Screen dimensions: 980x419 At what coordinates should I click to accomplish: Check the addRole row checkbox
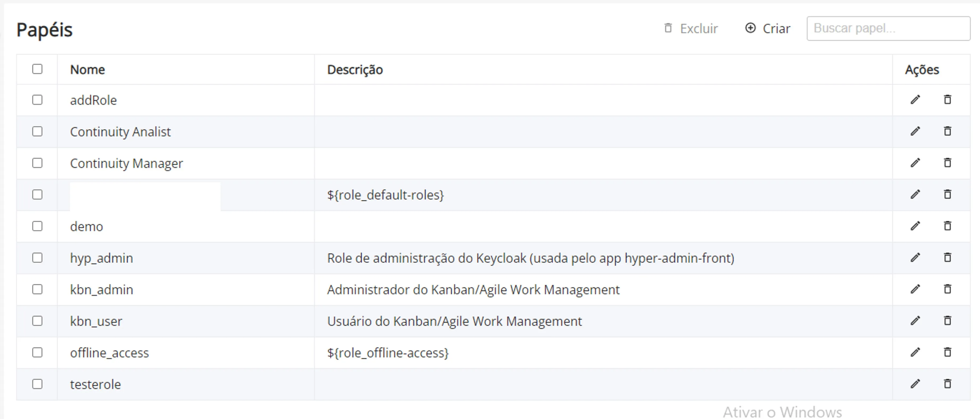(37, 100)
